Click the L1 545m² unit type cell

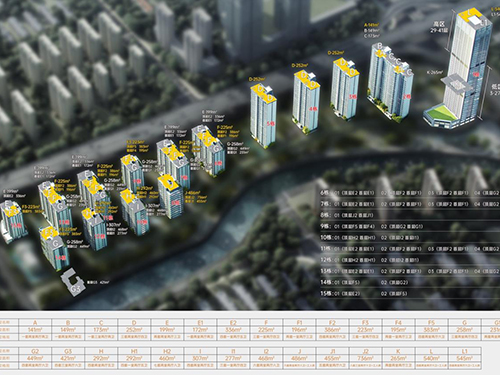[464, 358]
